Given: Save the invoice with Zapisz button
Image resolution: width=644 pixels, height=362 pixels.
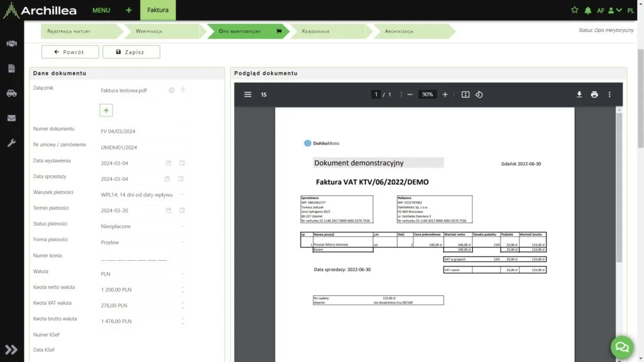Looking at the screenshot, I should [131, 52].
